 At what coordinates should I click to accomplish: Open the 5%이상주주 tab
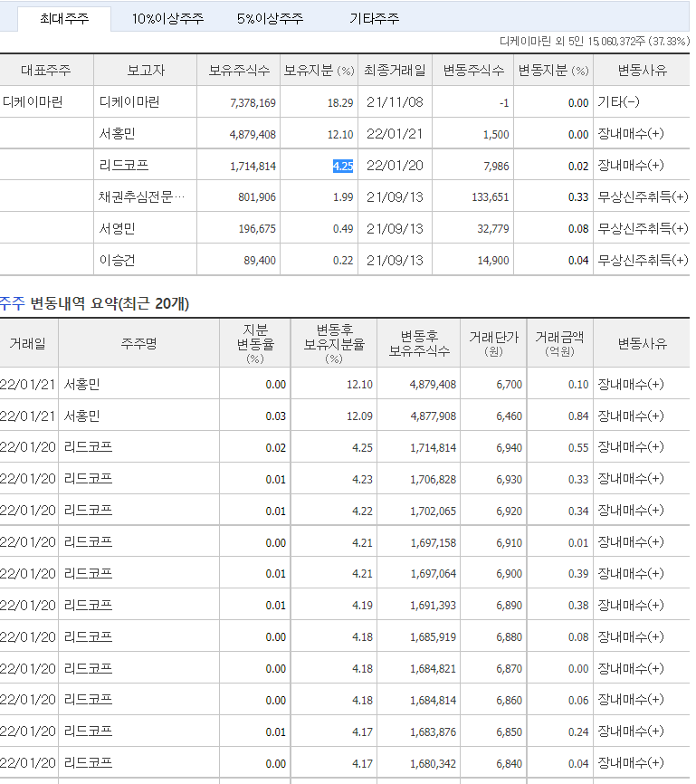click(270, 19)
